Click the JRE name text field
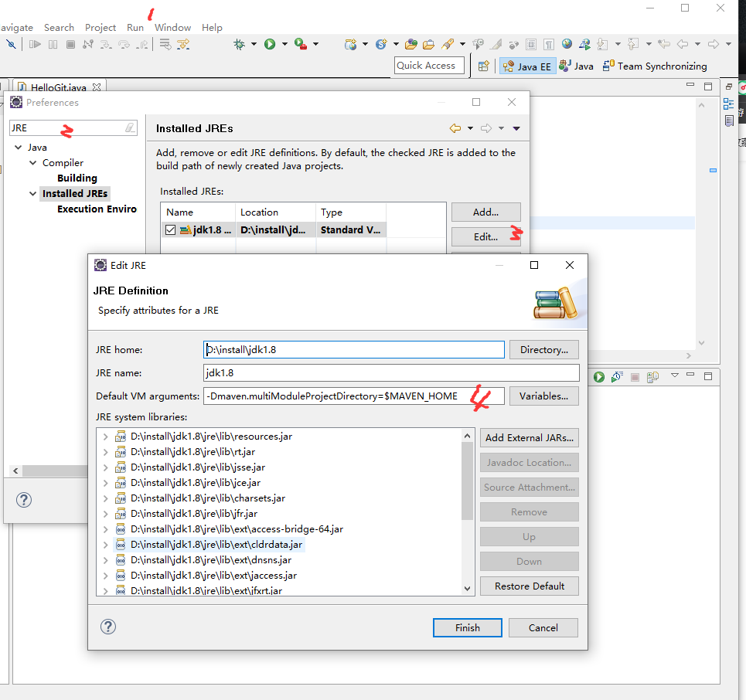Screen dimensions: 746x700 click(x=391, y=373)
